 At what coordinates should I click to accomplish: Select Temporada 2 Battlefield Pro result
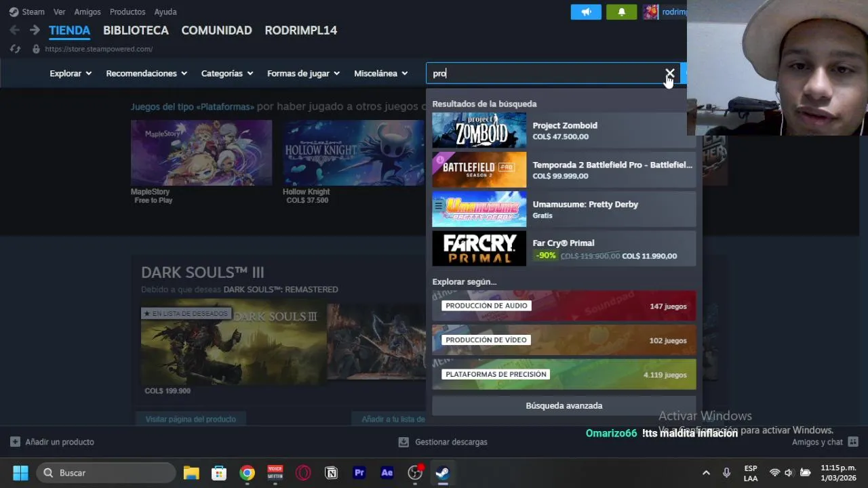564,169
